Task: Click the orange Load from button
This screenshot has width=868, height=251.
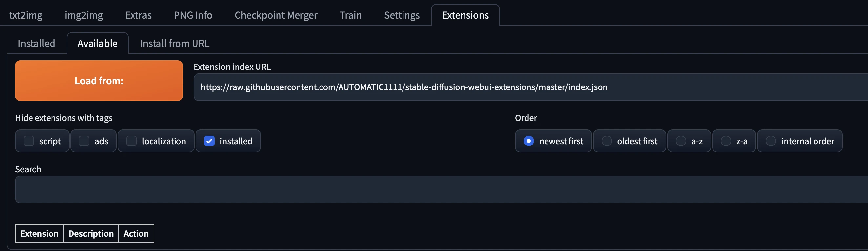Action: pos(99,81)
